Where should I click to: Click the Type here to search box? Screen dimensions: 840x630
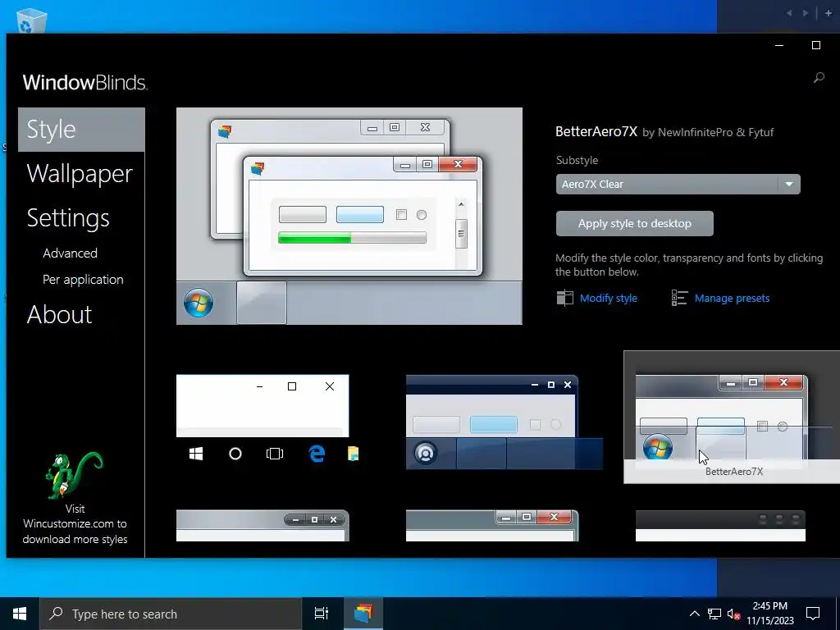171,614
